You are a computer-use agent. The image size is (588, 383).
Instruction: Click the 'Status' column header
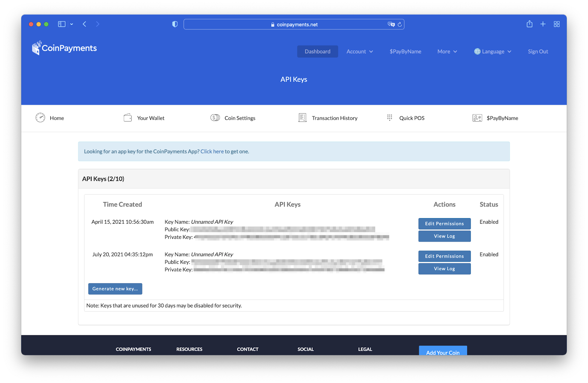(489, 205)
